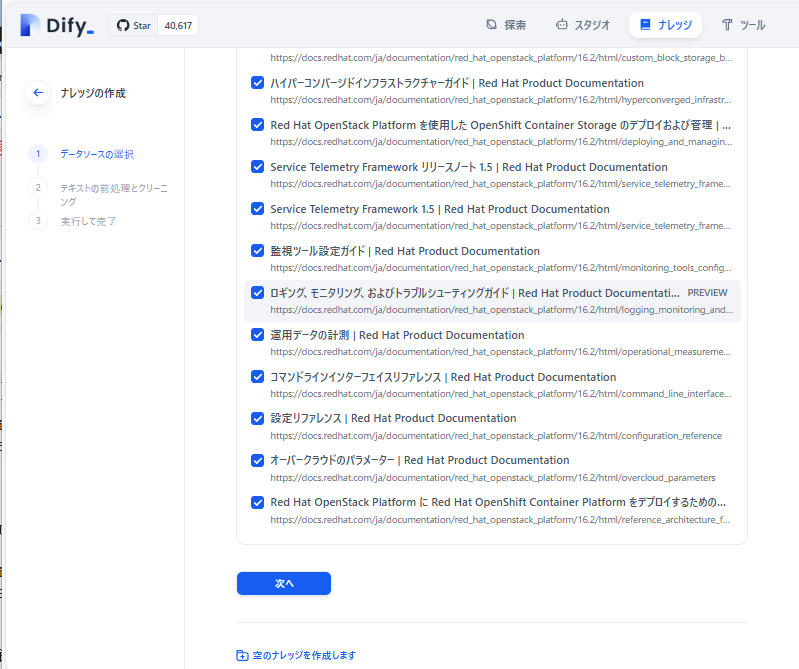Open the 探索 (Explore) tab
799x669 pixels.
tap(505, 25)
